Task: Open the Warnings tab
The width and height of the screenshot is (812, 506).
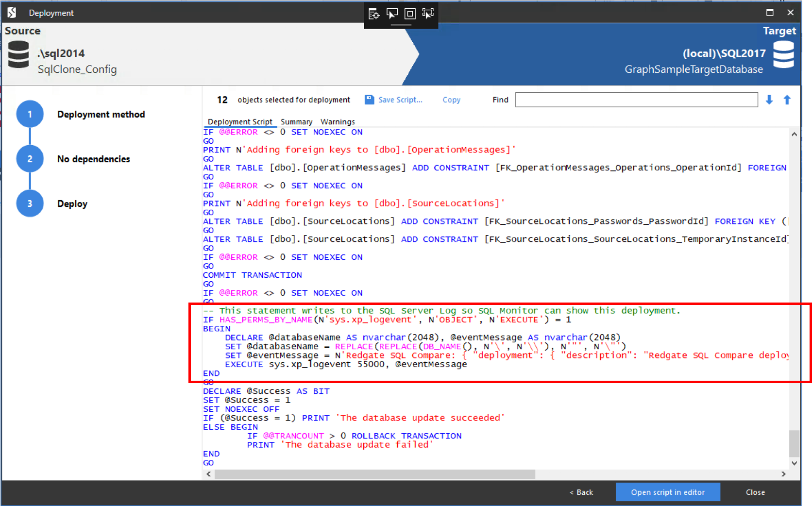Action: click(x=338, y=122)
